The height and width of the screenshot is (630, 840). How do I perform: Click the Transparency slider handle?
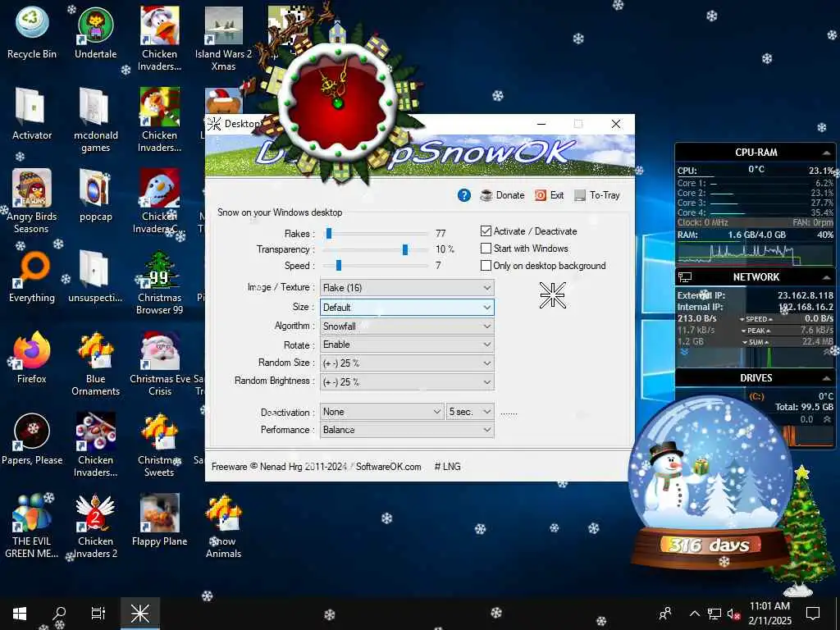[405, 249]
